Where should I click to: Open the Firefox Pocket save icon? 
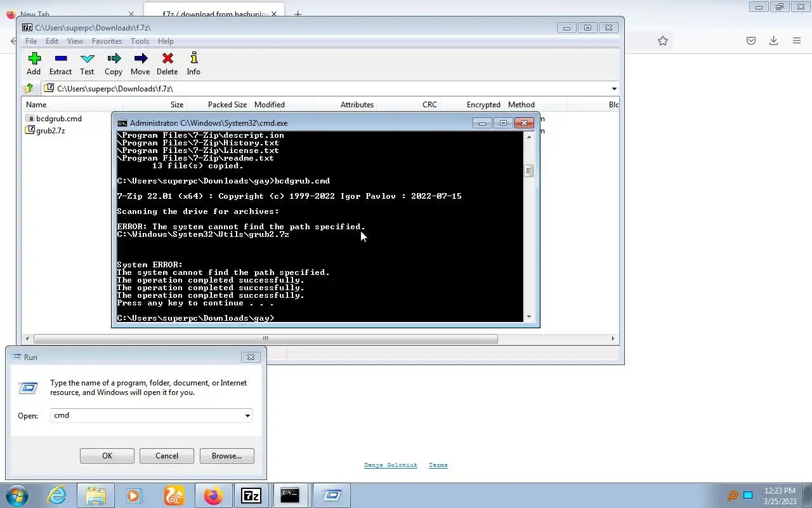click(751, 41)
